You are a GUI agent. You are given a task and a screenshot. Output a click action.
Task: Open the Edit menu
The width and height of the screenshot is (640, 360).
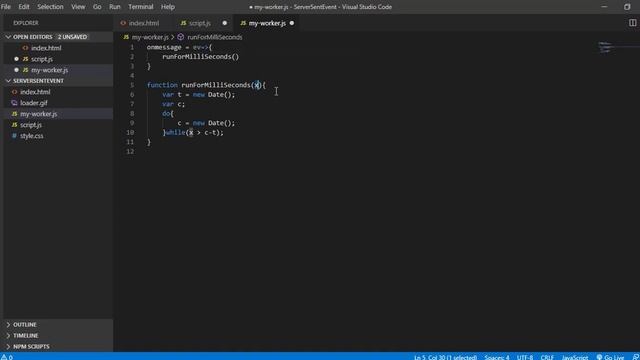[x=24, y=7]
